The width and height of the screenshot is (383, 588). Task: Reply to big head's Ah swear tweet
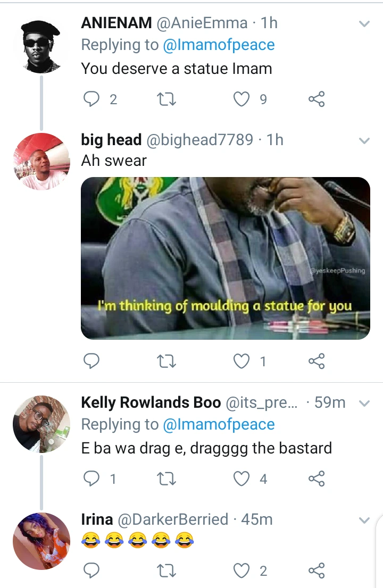click(91, 361)
